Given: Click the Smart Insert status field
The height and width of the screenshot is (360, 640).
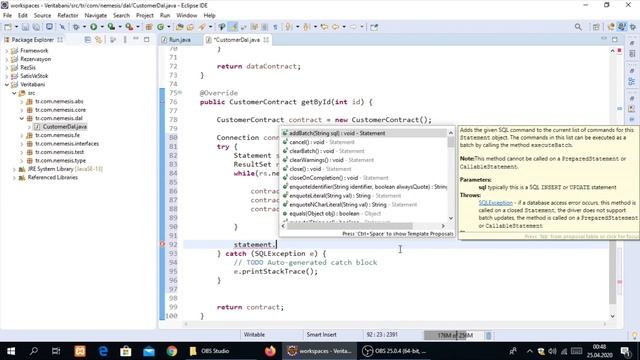Looking at the screenshot, I should pos(322,335).
